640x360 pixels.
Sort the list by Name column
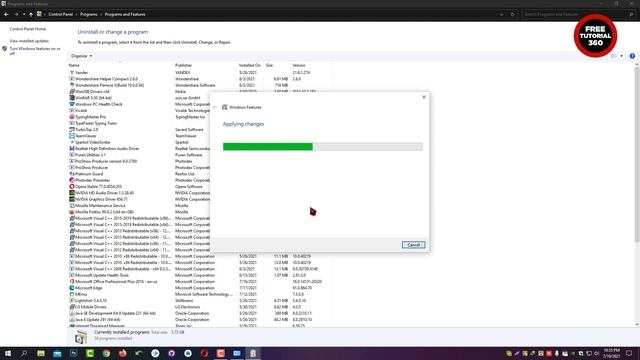74,65
